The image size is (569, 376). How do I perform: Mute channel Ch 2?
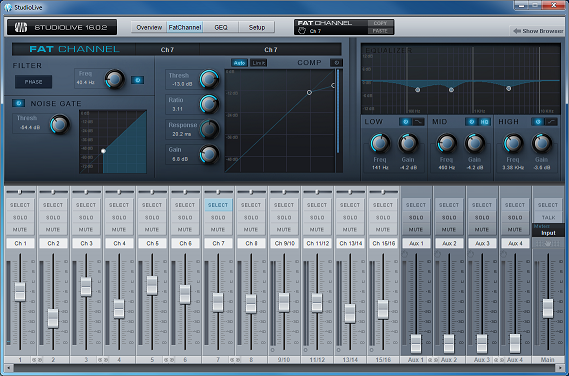pyautogui.click(x=53, y=229)
